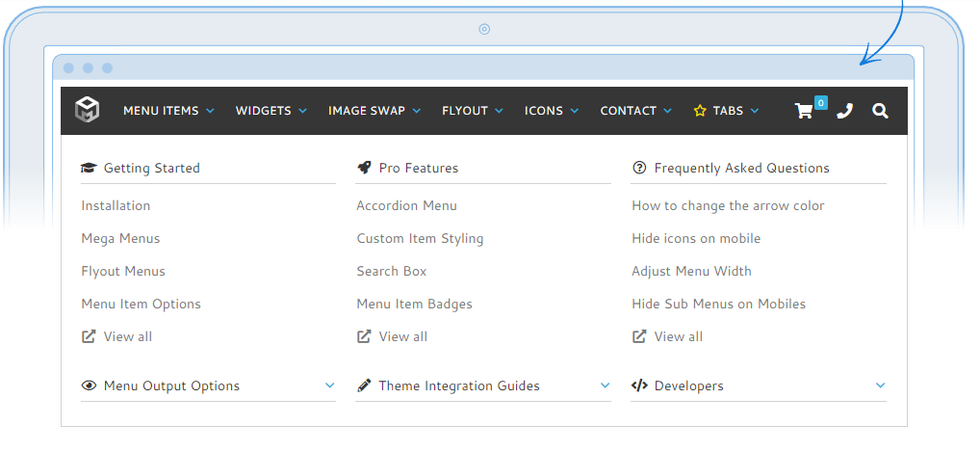Open Hide Sub Menus on Mobiles link
Screen dimensions: 980x451
[x=719, y=304]
